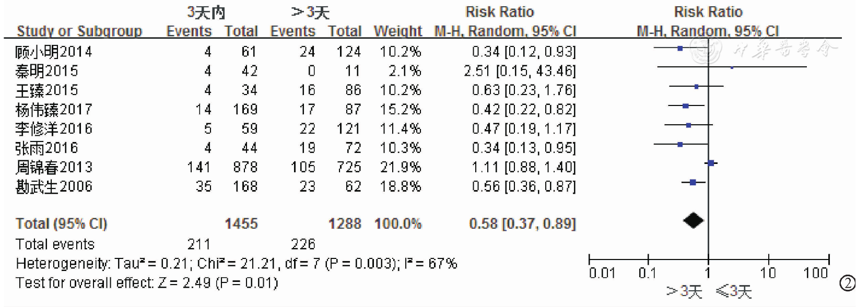Click the 李修洋2016 study row label
868x307 pixels.
(54, 128)
